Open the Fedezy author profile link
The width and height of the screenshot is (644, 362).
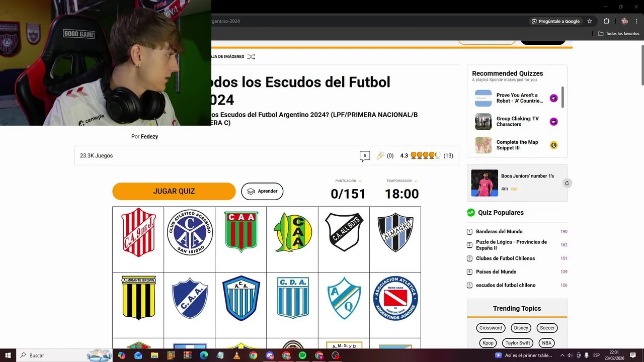149,137
